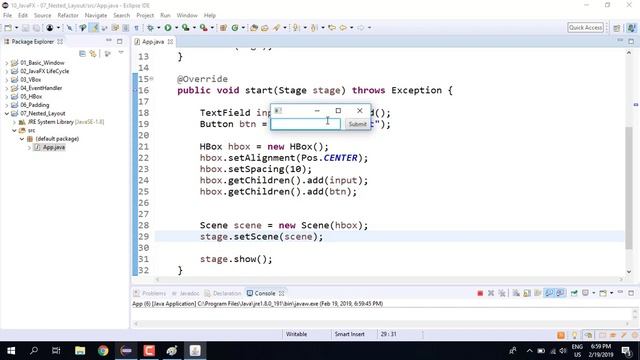Click the Clear Console icon
The height and width of the screenshot is (360, 640).
coord(516,293)
